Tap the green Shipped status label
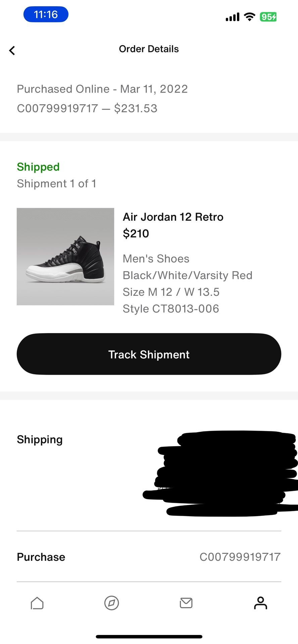The width and height of the screenshot is (298, 644). tap(38, 167)
